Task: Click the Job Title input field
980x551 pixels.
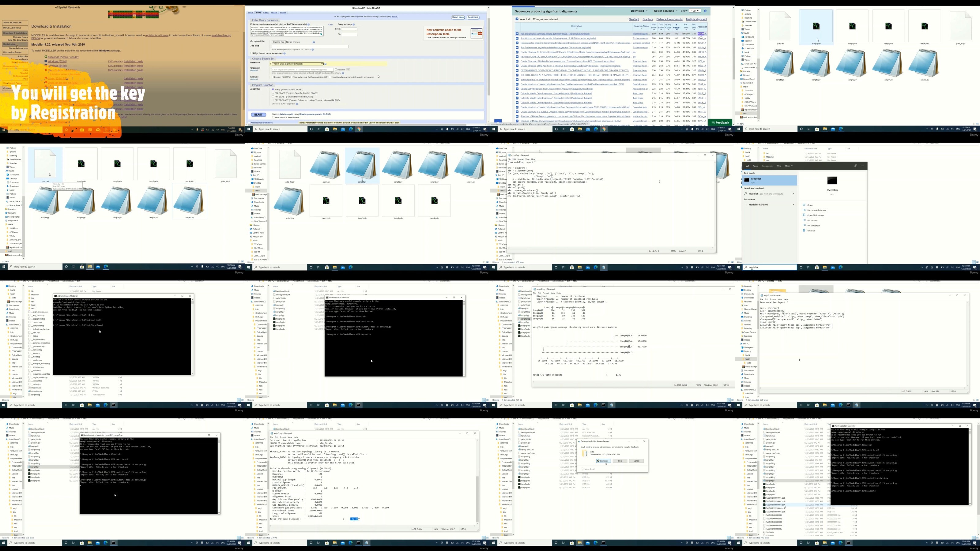Action: pos(310,47)
